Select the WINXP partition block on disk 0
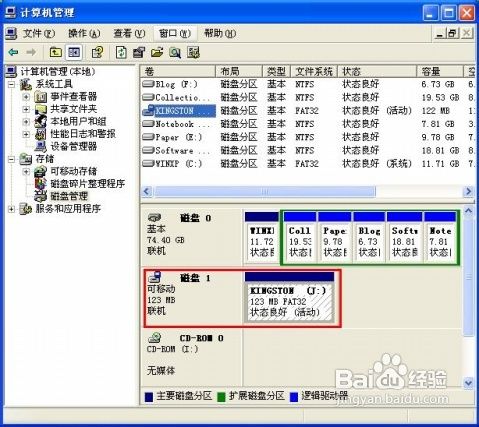The height and width of the screenshot is (427, 479). (262, 237)
